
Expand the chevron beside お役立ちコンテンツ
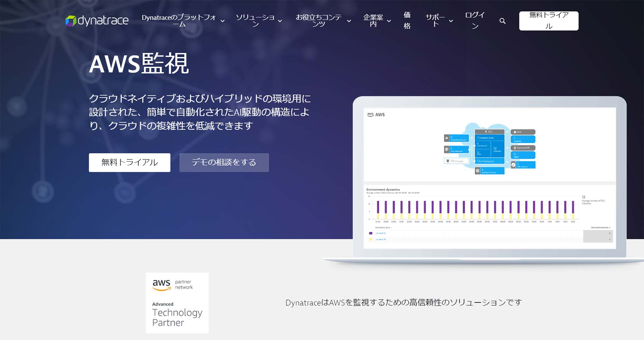[x=349, y=21]
